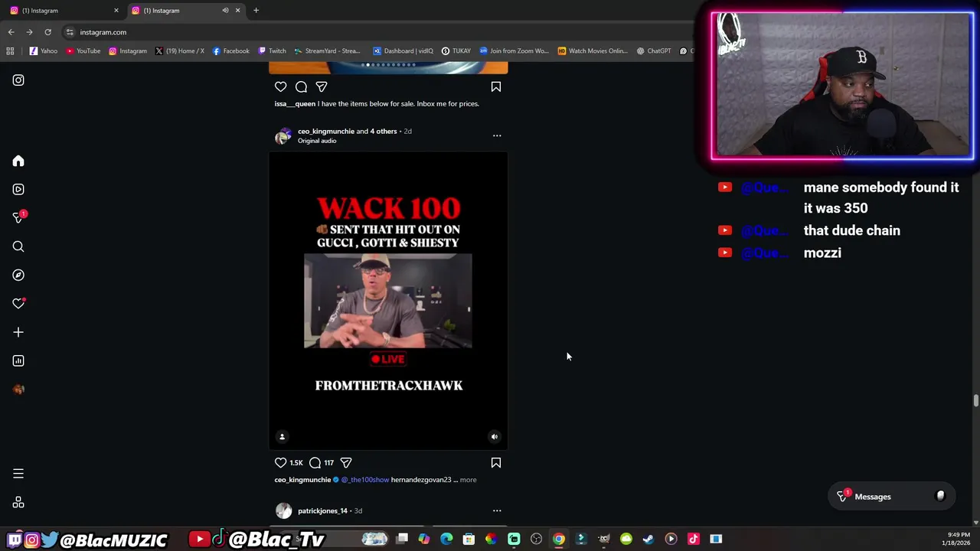Viewport: 980px width, 551px height.
Task: Open Instagram direct messages sidebar icon
Action: point(18,218)
